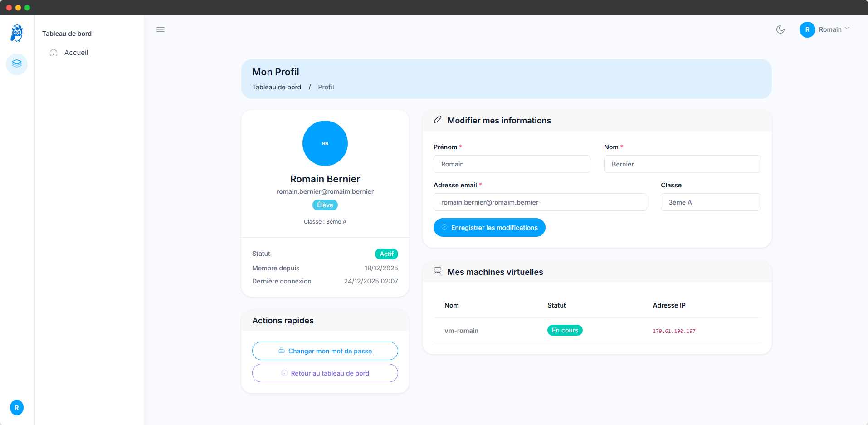
Task: Click Tableau de bord in the breadcrumb
Action: click(x=277, y=87)
